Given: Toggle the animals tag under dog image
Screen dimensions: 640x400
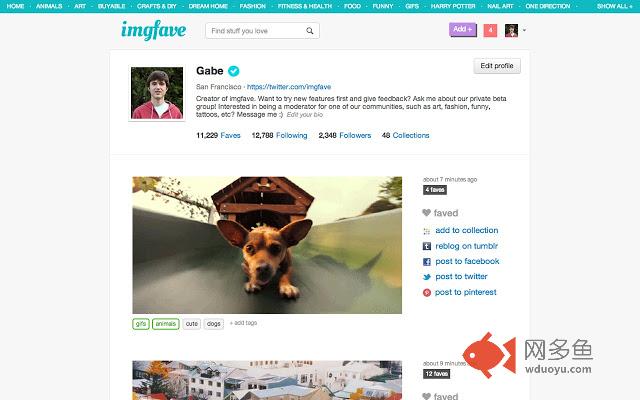Looking at the screenshot, I should pyautogui.click(x=166, y=324).
